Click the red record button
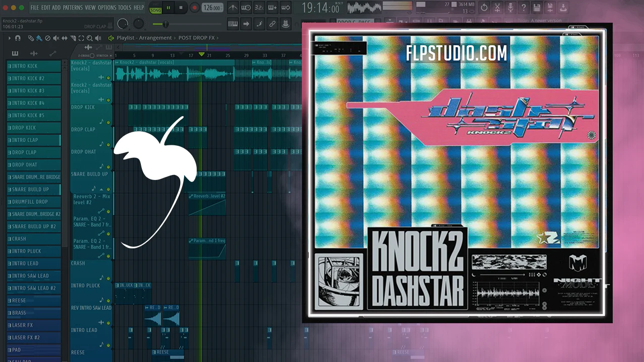The width and height of the screenshot is (644, 362). pos(194,8)
